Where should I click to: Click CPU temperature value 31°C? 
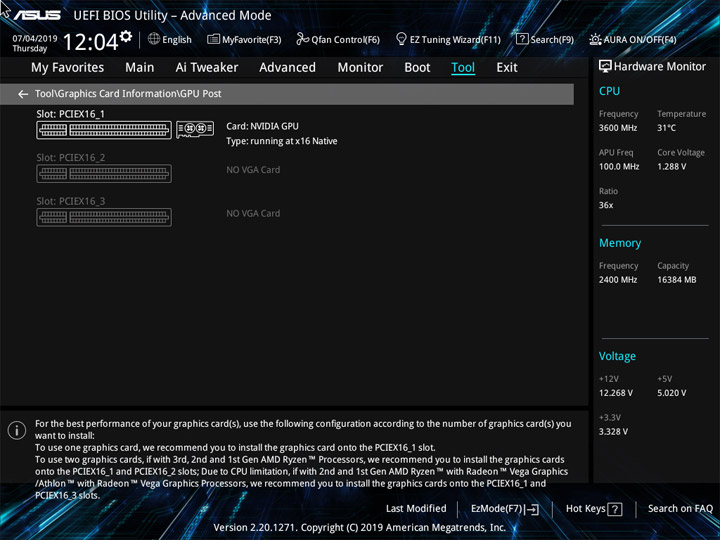(x=666, y=128)
